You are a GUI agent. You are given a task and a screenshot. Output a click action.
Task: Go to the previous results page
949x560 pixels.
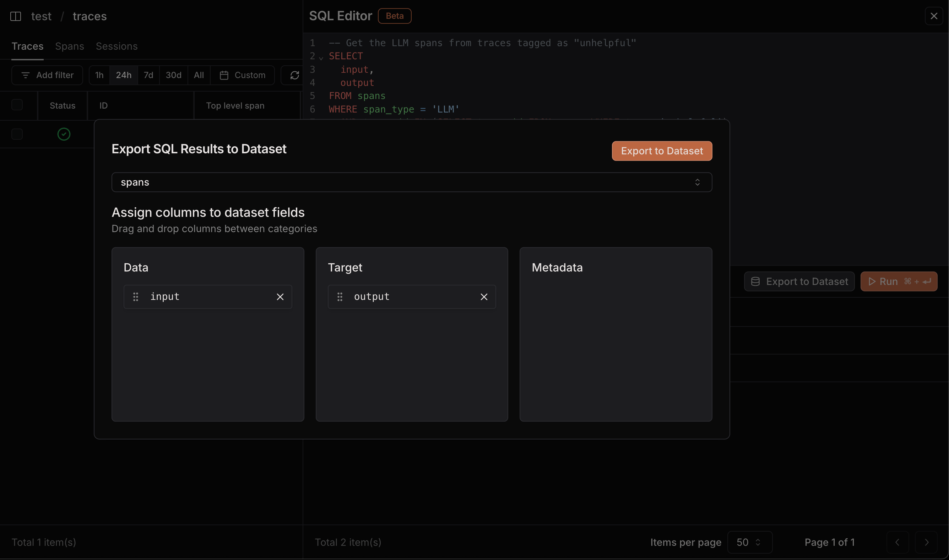click(897, 542)
